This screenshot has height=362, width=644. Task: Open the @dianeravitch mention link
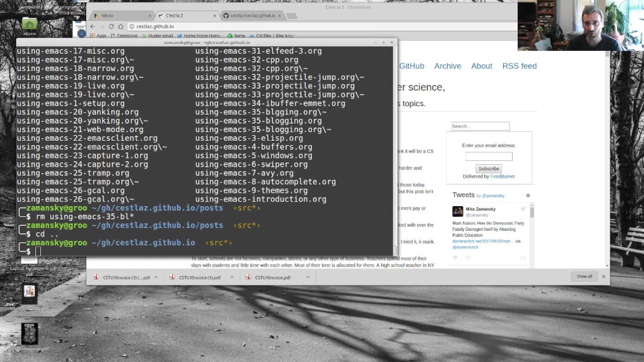tap(465, 247)
